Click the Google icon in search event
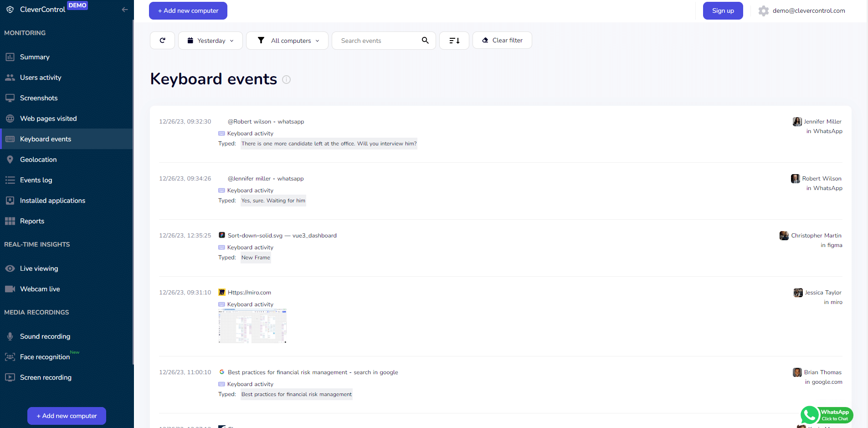 point(222,372)
